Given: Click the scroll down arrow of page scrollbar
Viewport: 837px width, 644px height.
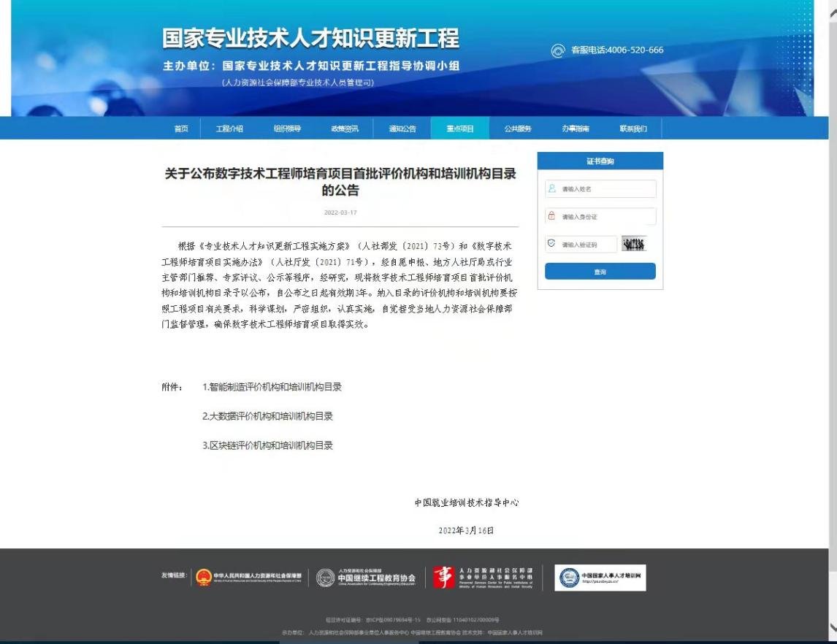Looking at the screenshot, I should point(832,627).
